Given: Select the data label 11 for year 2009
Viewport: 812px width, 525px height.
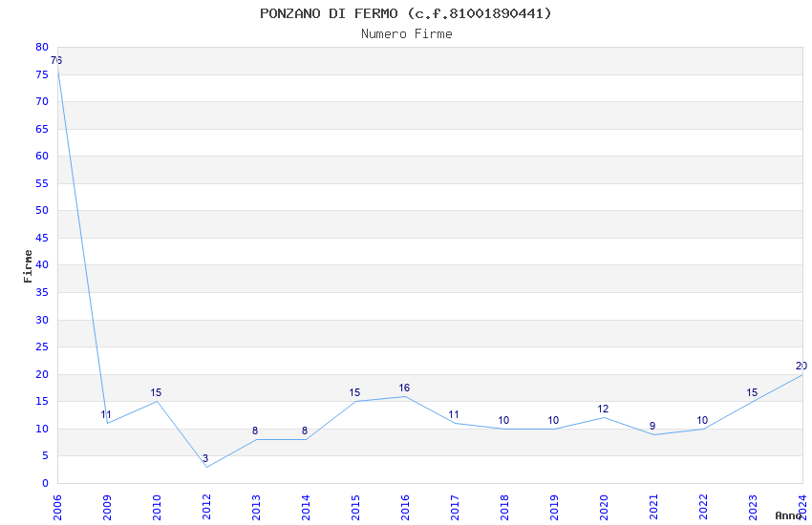Looking at the screenshot, I should (106, 415).
